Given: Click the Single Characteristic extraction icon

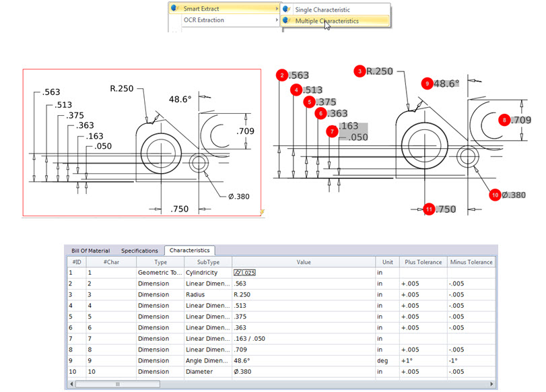Looking at the screenshot, I should coord(284,9).
